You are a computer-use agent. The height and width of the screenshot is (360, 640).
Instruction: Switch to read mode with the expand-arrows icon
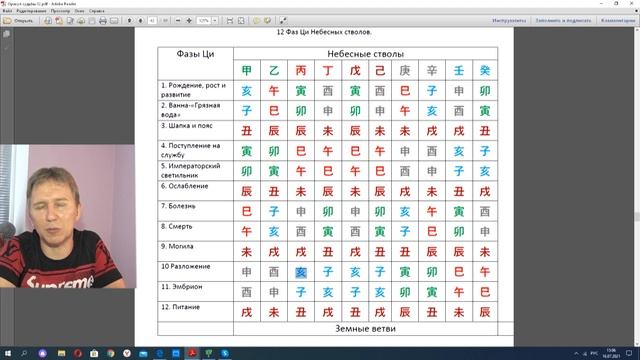(283, 20)
